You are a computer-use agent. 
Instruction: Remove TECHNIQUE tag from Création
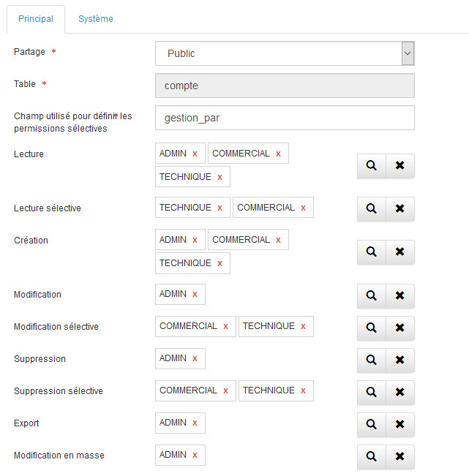pyautogui.click(x=220, y=263)
